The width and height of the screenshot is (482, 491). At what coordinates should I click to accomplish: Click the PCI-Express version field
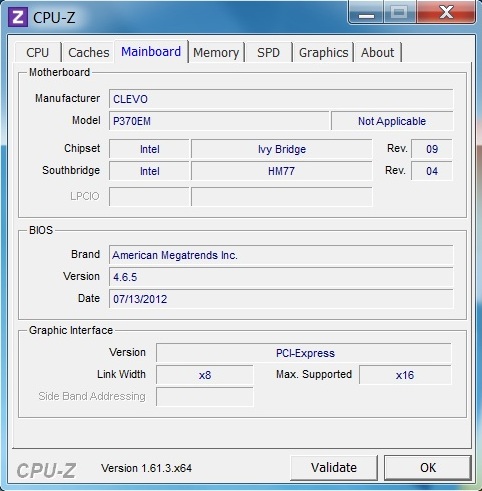(x=304, y=353)
